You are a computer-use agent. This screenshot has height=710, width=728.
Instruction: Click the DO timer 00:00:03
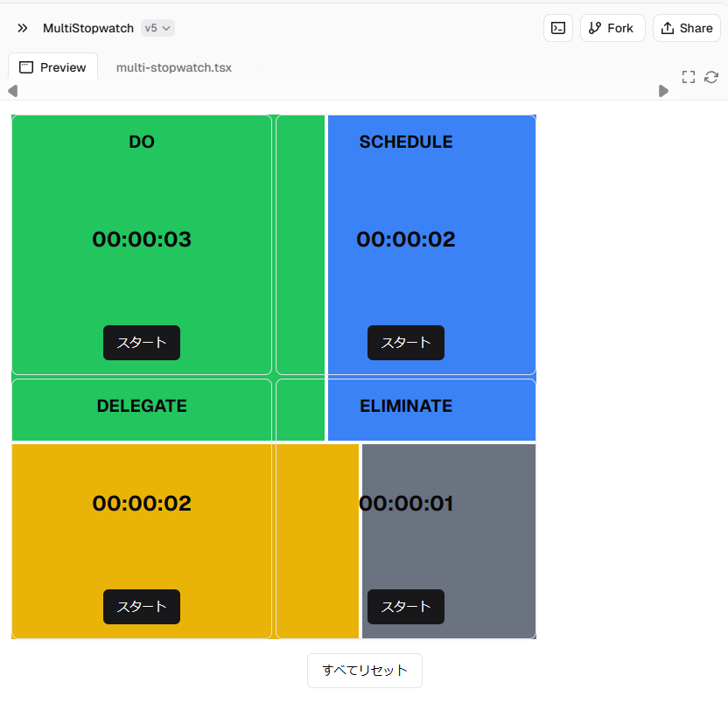click(142, 240)
